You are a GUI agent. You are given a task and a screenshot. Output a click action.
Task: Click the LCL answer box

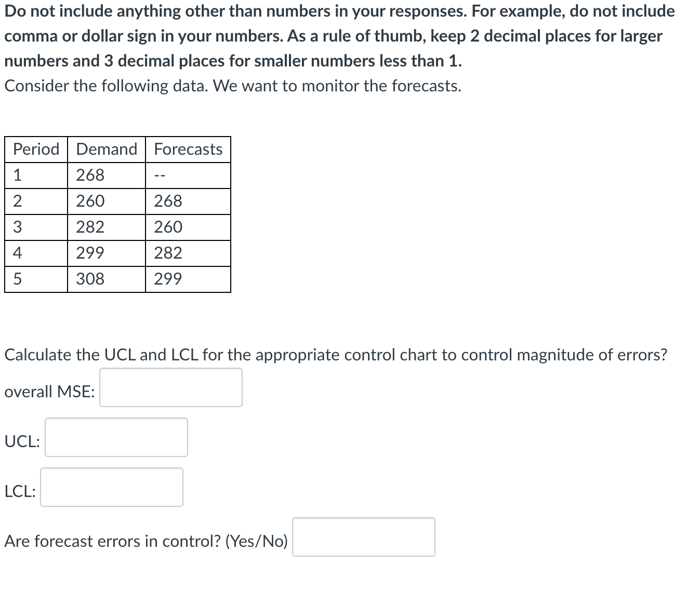point(111,487)
